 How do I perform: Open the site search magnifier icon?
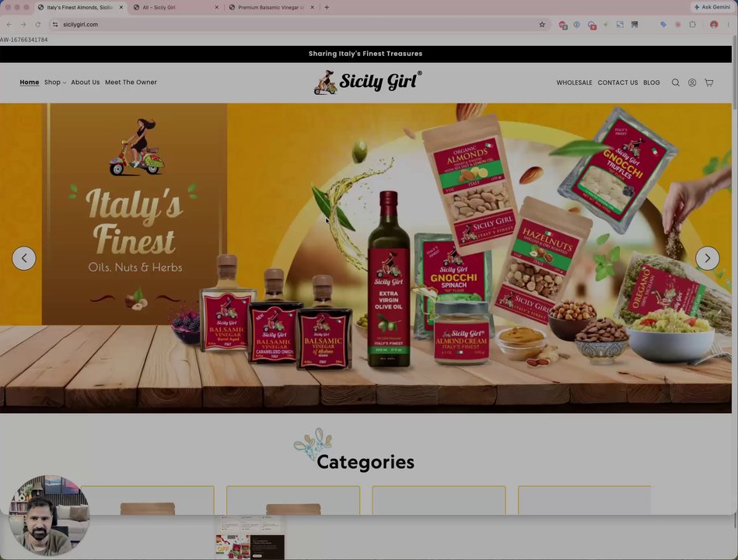676,82
